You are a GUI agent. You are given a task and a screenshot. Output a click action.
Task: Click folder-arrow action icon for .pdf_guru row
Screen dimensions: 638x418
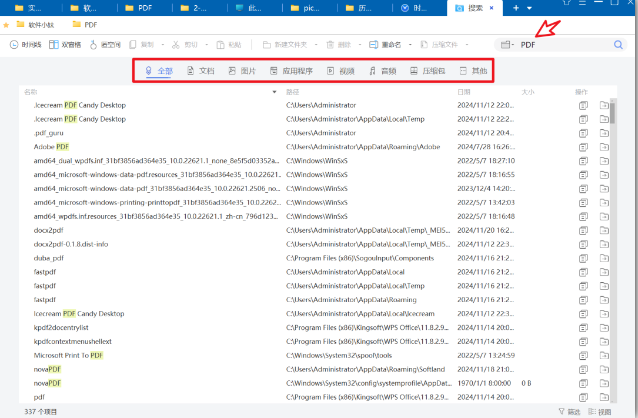coord(604,133)
